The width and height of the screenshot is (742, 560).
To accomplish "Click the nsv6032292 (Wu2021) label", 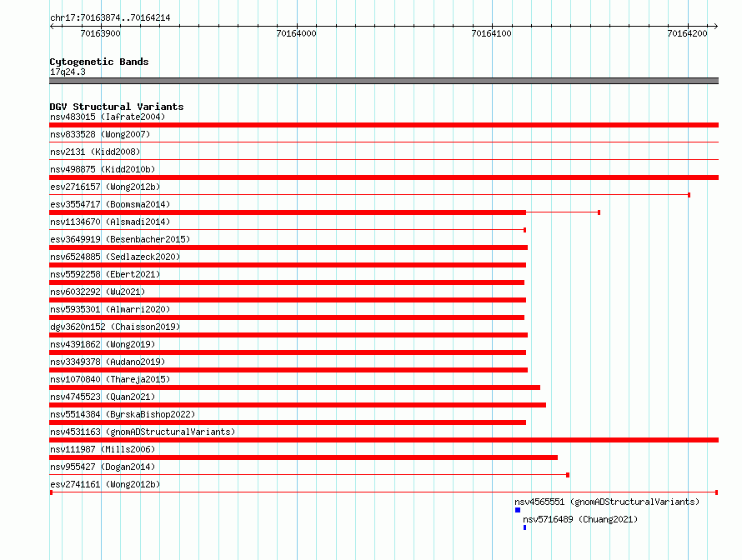I will coord(98,292).
